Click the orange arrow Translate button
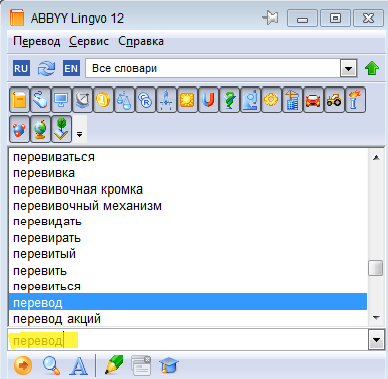 pyautogui.click(x=23, y=365)
